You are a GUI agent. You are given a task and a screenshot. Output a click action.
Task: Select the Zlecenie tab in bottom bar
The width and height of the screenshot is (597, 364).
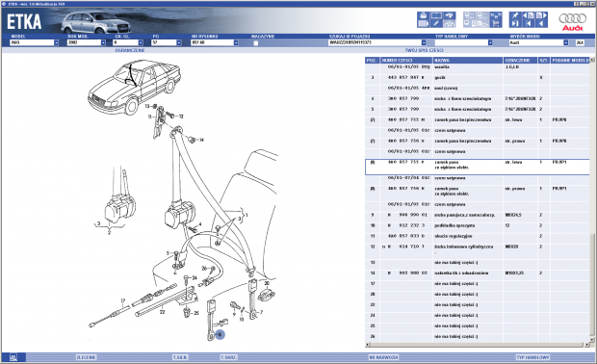pos(87,357)
